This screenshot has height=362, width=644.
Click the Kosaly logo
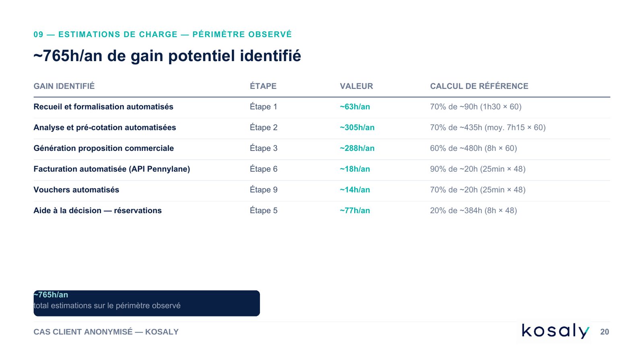555,331
